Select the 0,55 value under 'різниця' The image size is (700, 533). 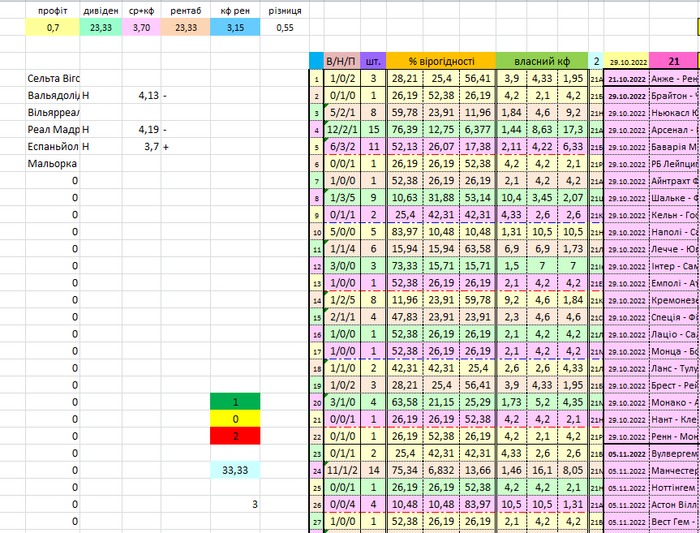[285, 28]
